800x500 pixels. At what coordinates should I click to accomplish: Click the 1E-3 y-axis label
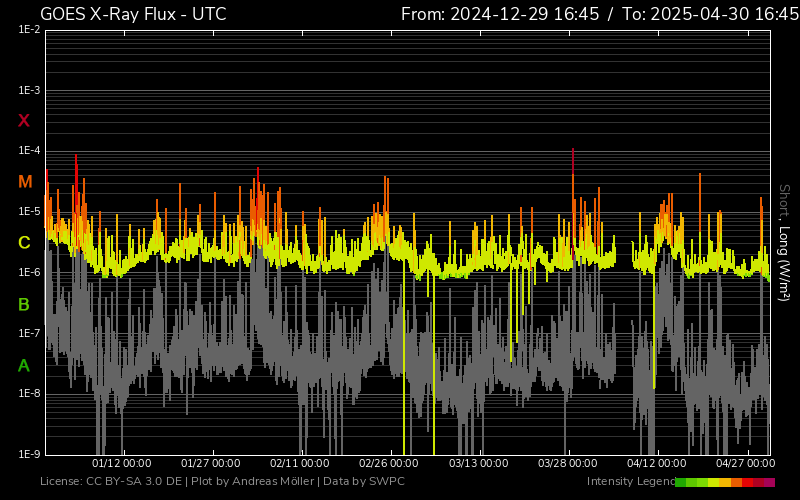30,90
